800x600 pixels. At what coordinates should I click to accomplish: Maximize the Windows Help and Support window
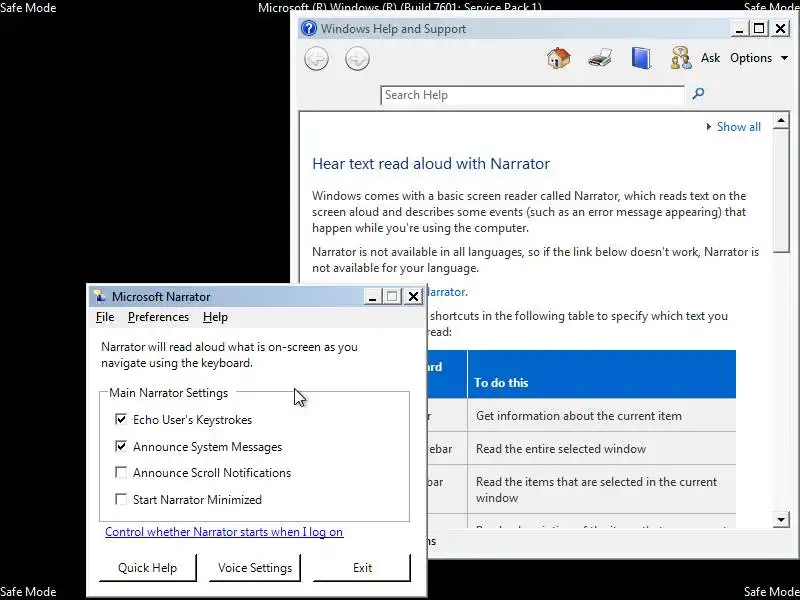coord(759,29)
